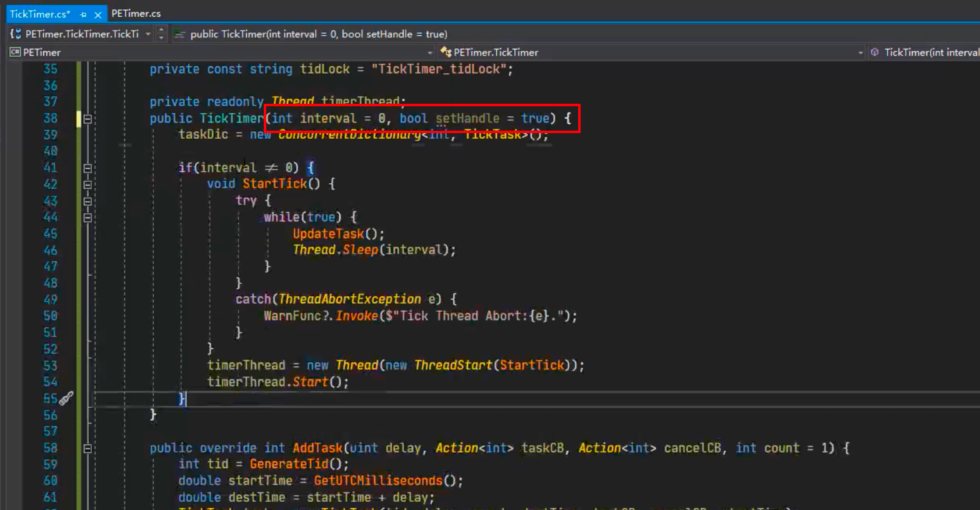Pin the TickTimer.cs tab
The width and height of the screenshot is (980, 510).
click(83, 14)
